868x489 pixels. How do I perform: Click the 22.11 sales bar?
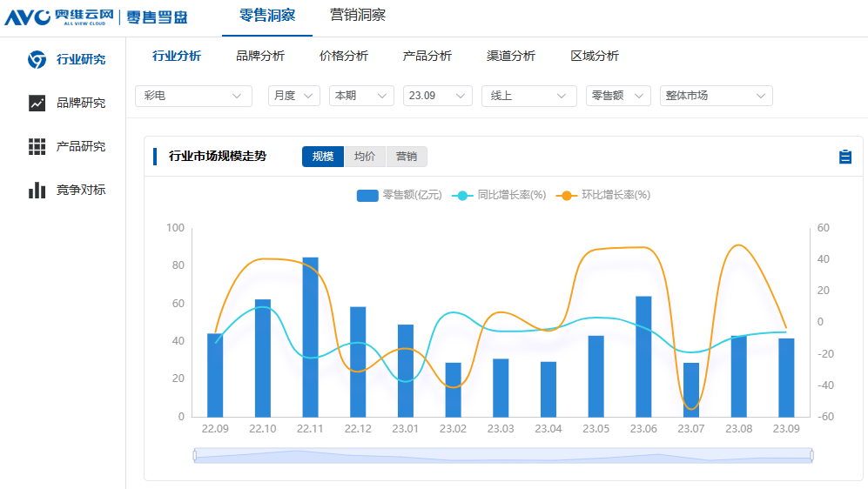(311, 337)
